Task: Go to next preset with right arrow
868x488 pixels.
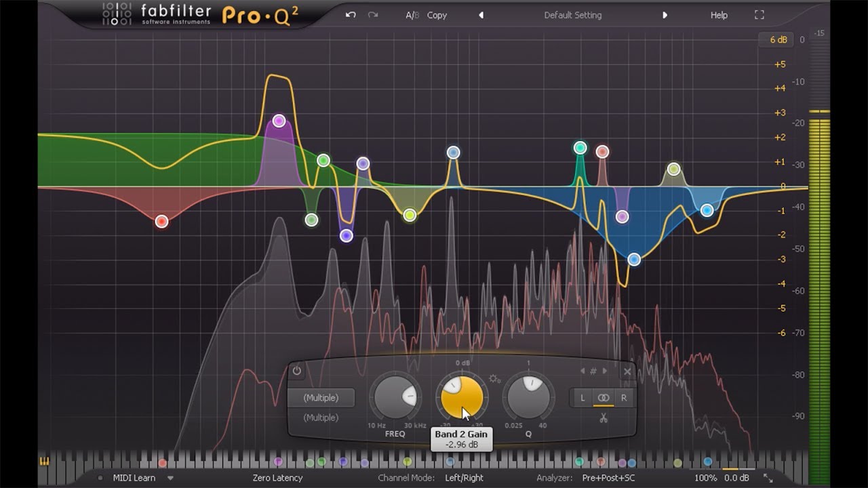Action: (x=665, y=15)
